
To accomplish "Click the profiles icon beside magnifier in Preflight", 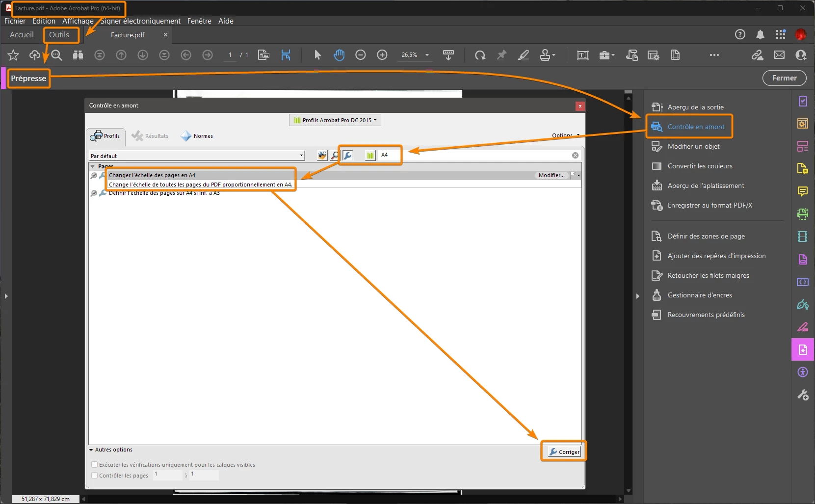I will coord(322,156).
